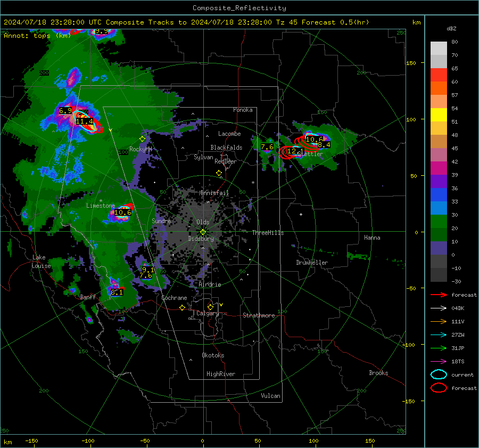Click the ThreeHills city label
The width and height of the screenshot is (479, 448).
pos(268,233)
